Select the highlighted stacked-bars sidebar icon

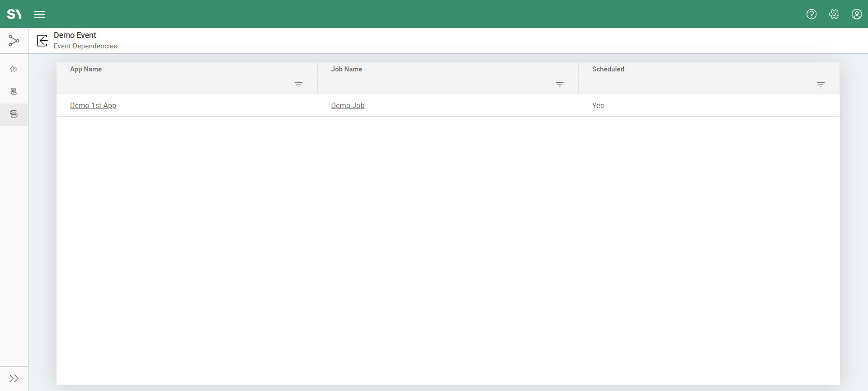[x=14, y=114]
